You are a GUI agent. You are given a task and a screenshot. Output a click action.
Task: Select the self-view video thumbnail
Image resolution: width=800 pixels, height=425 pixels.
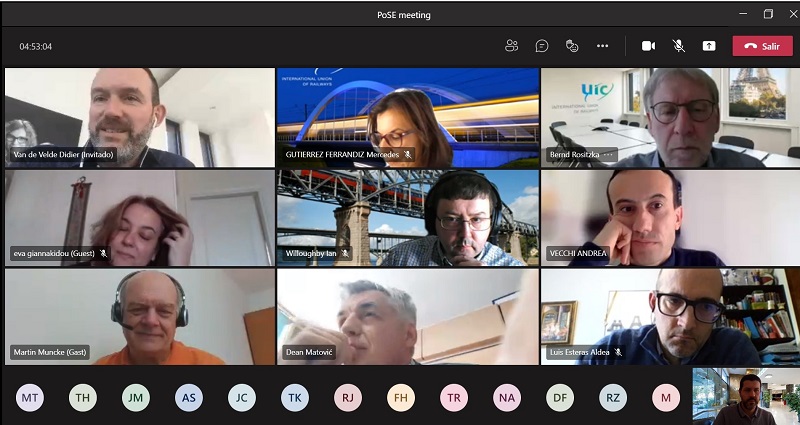coord(745,397)
